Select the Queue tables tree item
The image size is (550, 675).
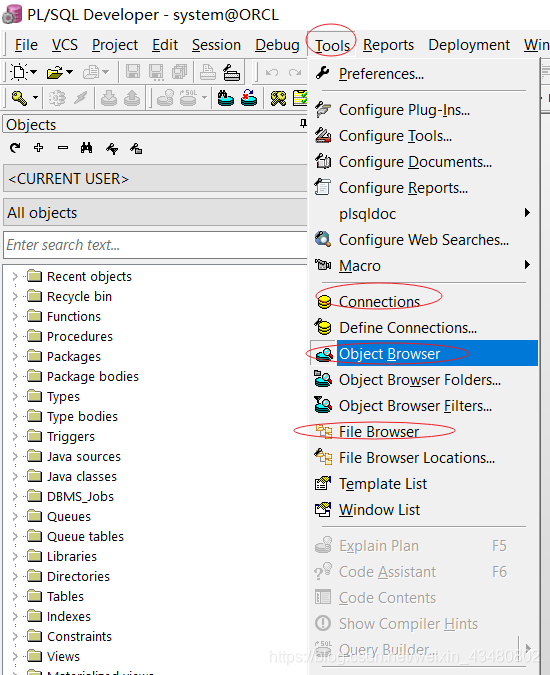[85, 536]
